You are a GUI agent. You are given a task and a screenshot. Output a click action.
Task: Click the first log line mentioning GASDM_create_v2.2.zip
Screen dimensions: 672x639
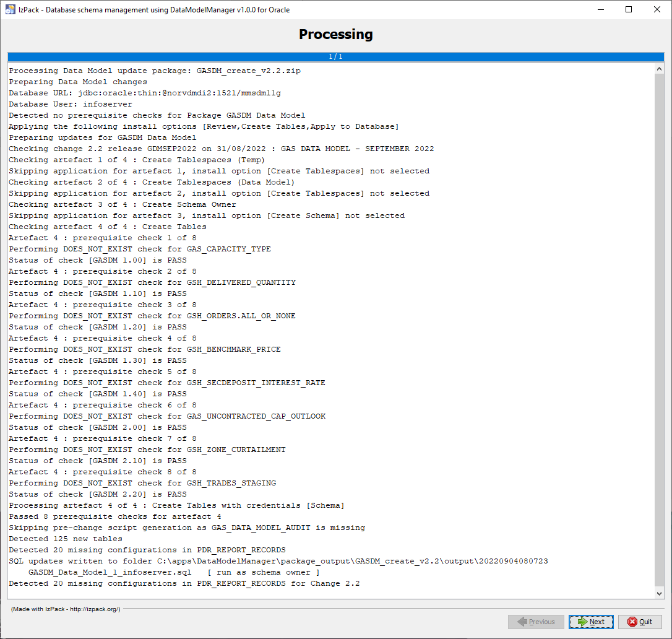point(155,71)
